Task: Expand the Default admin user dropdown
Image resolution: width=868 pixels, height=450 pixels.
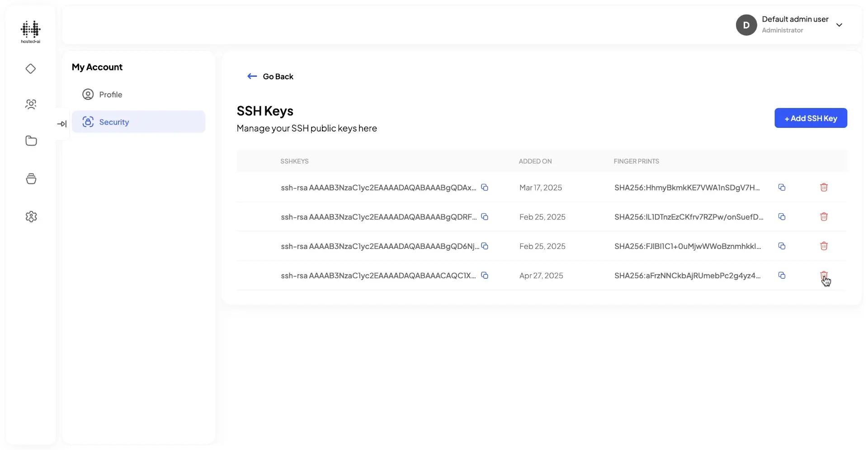Action: click(x=840, y=25)
